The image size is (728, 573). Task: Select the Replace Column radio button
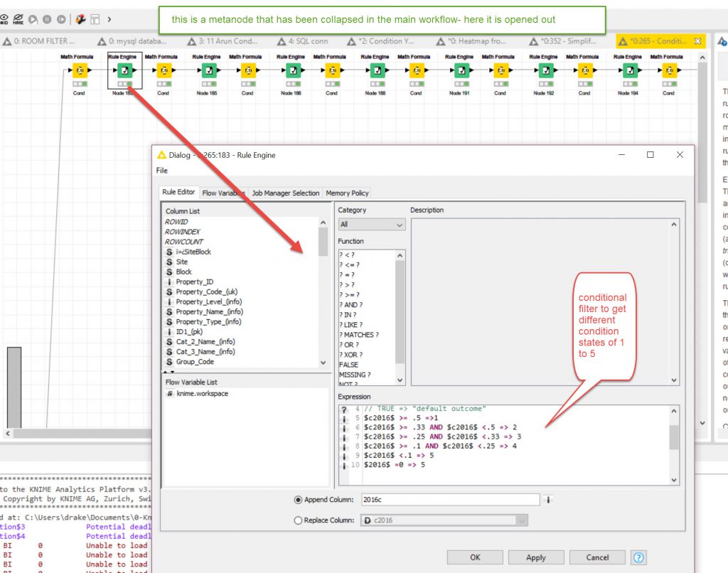298,520
